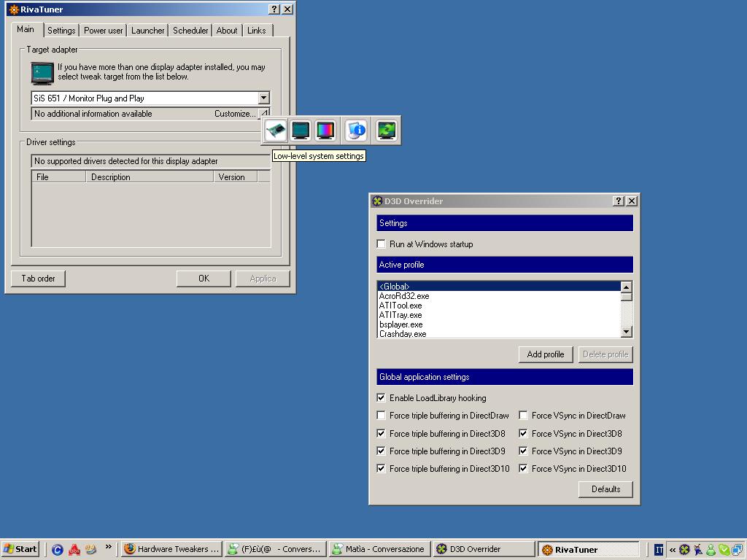Open the target adapter dropdown
The height and width of the screenshot is (560, 747).
[x=263, y=98]
